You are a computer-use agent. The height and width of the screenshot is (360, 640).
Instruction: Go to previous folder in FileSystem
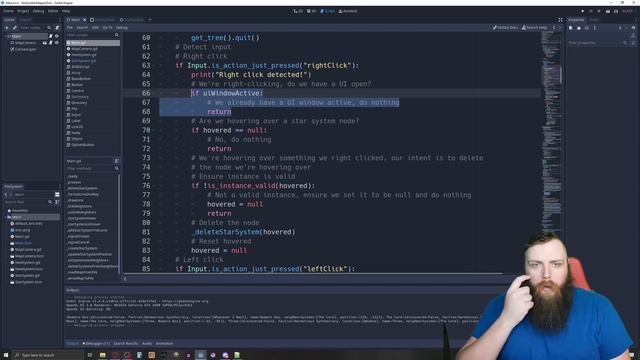tap(6, 194)
